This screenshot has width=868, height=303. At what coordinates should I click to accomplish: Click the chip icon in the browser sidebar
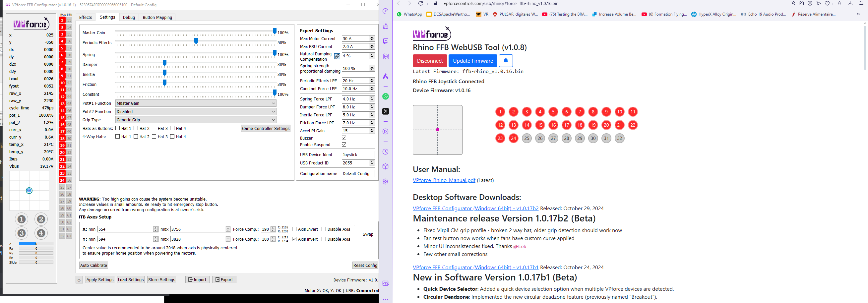point(386,56)
